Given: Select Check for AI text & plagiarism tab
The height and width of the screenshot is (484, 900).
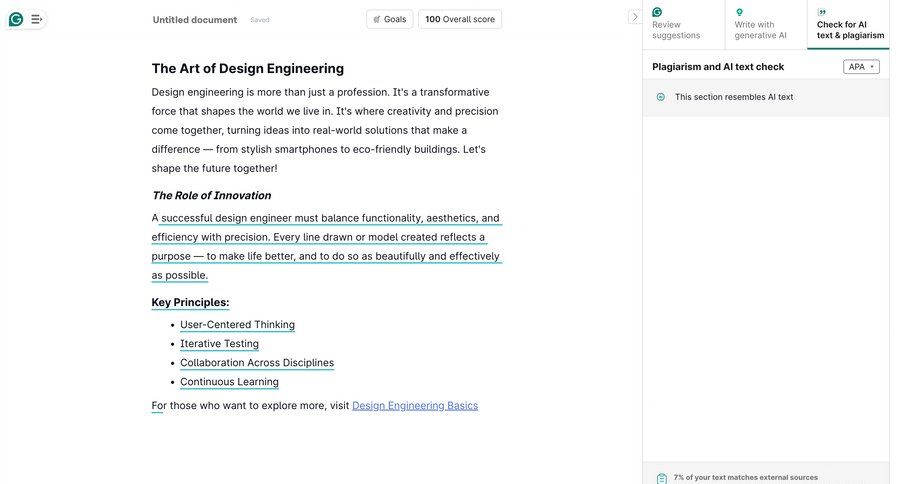Looking at the screenshot, I should click(849, 25).
